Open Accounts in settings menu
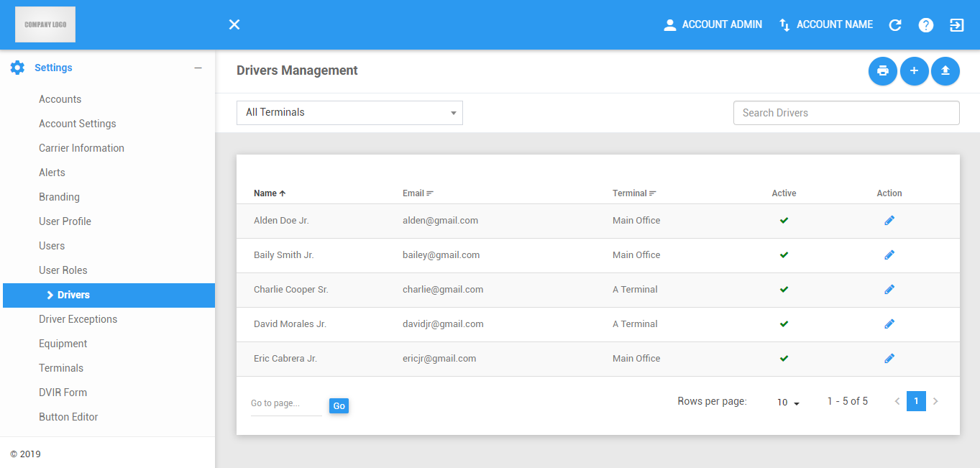980x468 pixels. (x=60, y=99)
